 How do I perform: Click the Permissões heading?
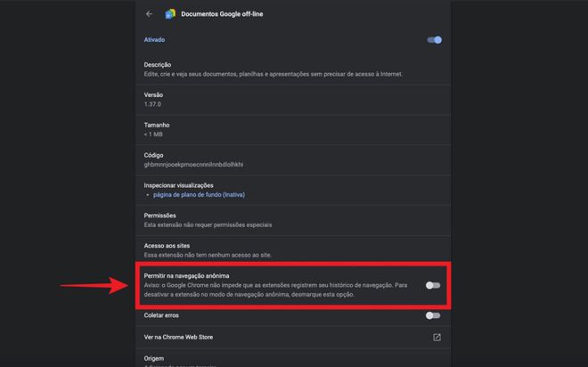click(159, 216)
